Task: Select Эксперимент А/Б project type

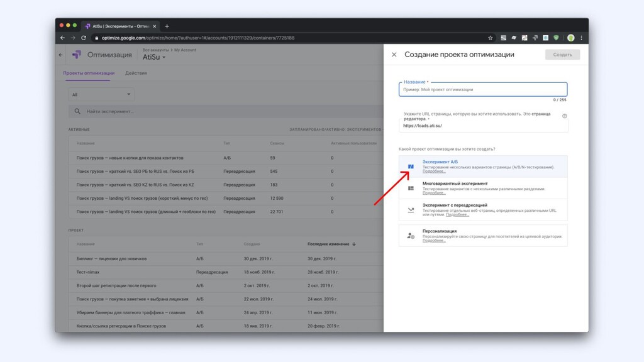Action: pyautogui.click(x=483, y=166)
